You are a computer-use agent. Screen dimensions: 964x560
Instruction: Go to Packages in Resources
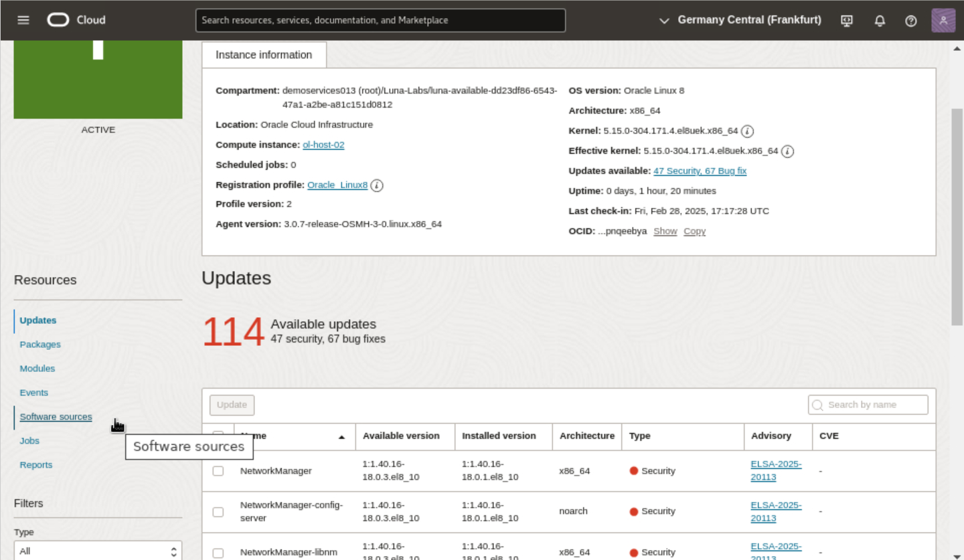tap(40, 345)
